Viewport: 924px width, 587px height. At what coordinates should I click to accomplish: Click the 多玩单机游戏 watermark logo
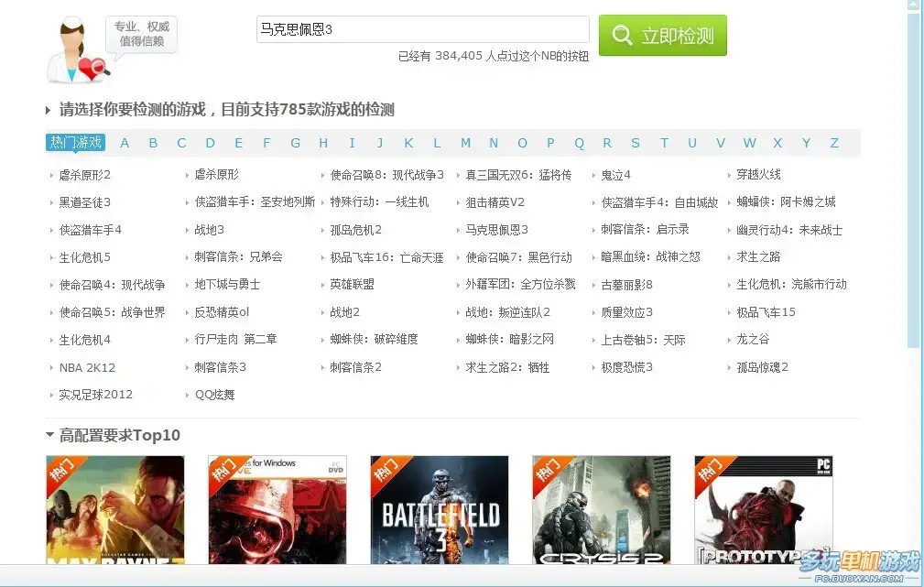point(859,566)
